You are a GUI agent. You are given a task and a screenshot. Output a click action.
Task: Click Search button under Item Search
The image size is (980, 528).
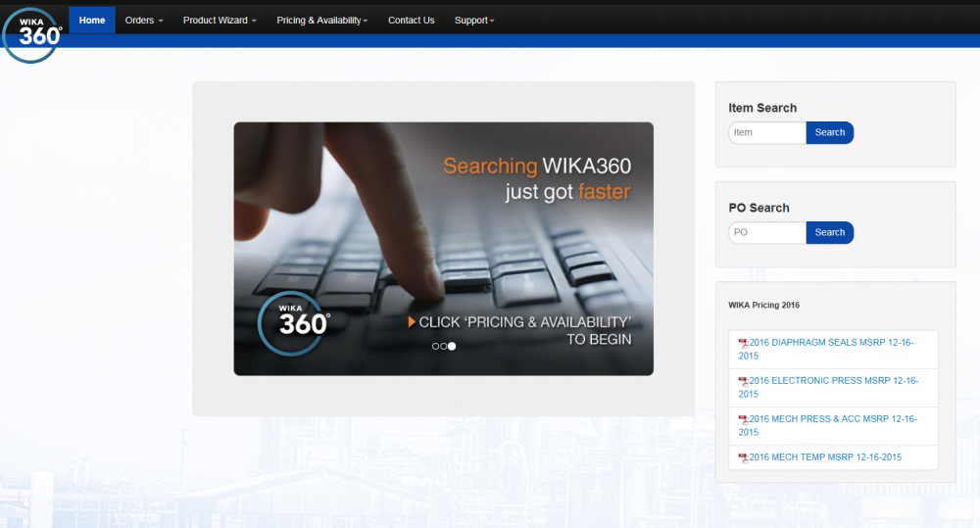[829, 132]
